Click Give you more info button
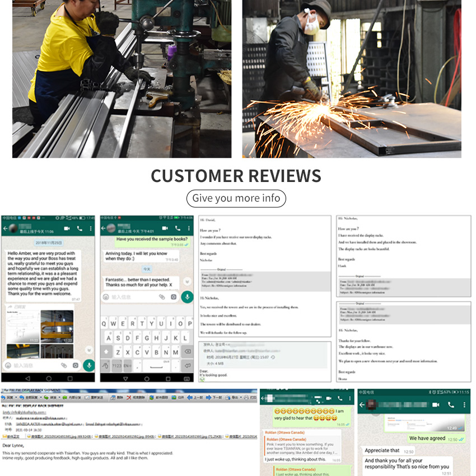This screenshot has width=476, height=476. (236, 199)
